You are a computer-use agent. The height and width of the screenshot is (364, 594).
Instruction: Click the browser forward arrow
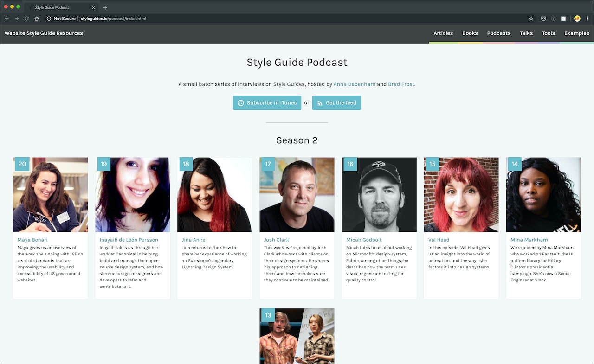coord(17,19)
